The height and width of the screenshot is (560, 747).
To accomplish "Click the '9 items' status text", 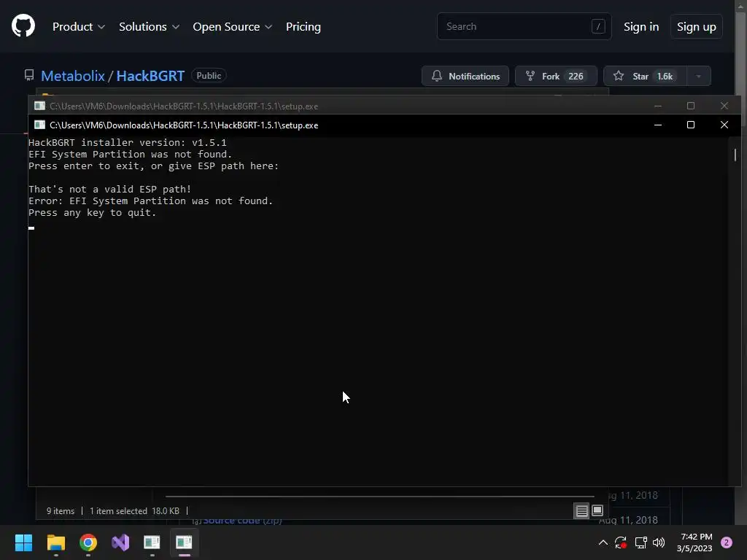I will pyautogui.click(x=61, y=511).
